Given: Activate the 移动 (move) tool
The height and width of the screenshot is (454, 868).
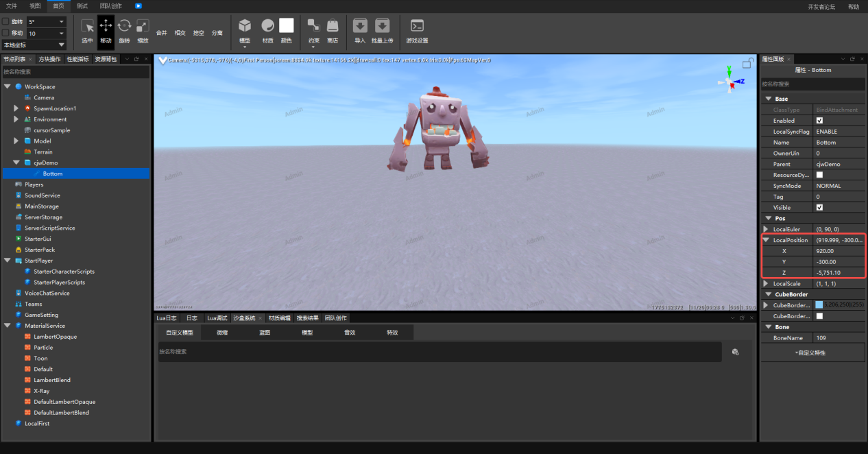Looking at the screenshot, I should (106, 31).
